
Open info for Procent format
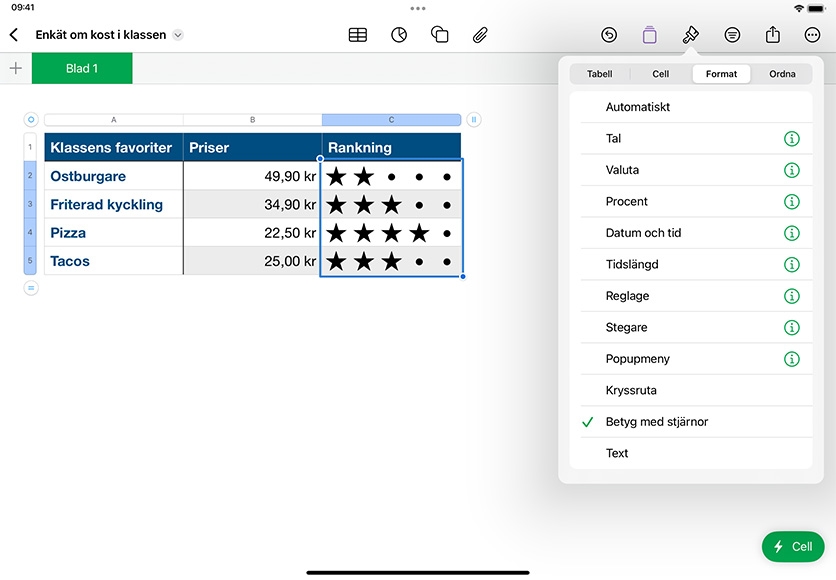pos(792,202)
